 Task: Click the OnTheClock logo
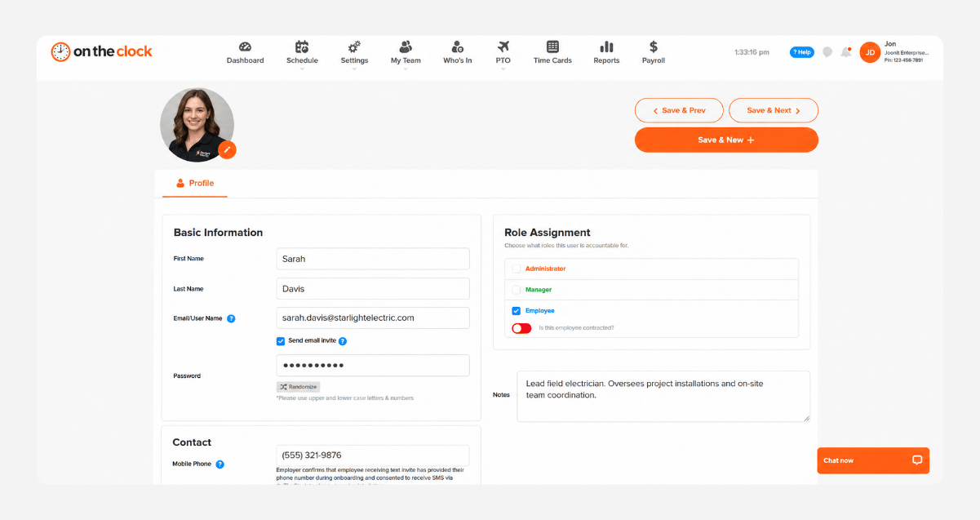pyautogui.click(x=101, y=51)
